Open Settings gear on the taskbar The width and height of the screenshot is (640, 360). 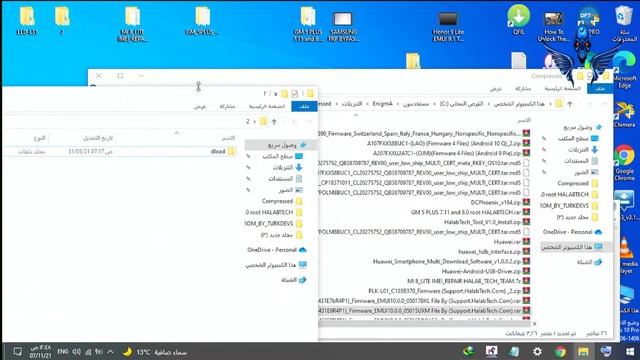click(x=538, y=351)
